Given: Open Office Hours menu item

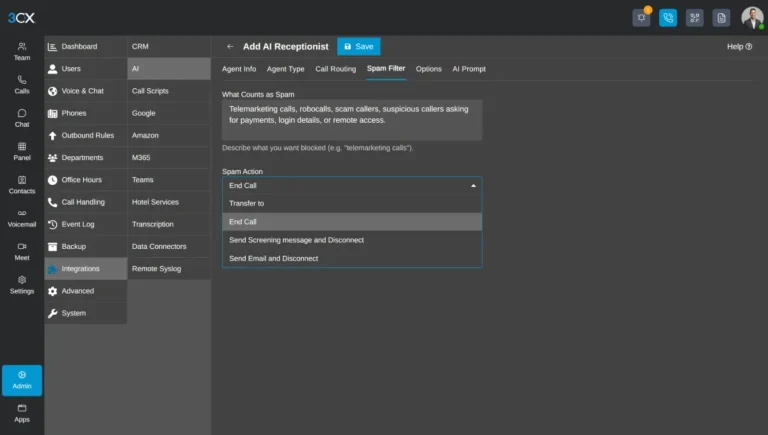Looking at the screenshot, I should pyautogui.click(x=86, y=180).
